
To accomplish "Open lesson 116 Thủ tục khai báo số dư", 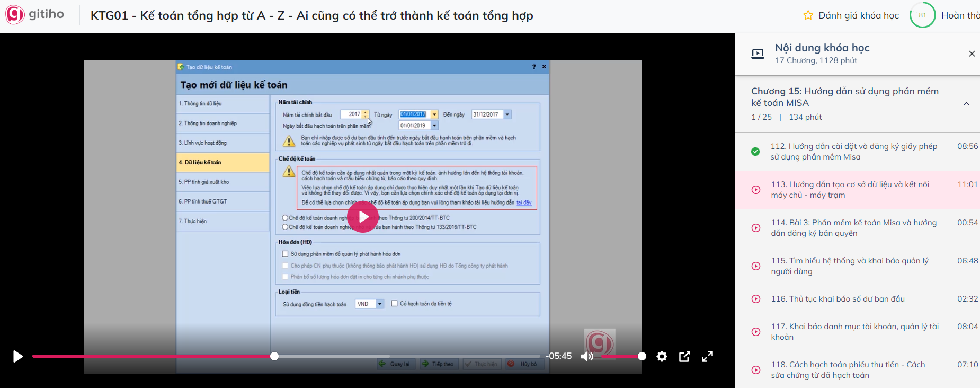I will coord(838,299).
